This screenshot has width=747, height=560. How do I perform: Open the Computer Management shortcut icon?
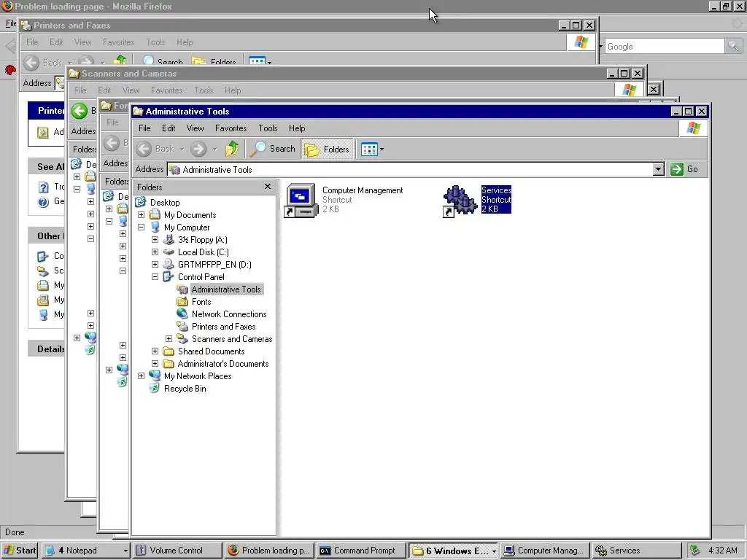[301, 201]
